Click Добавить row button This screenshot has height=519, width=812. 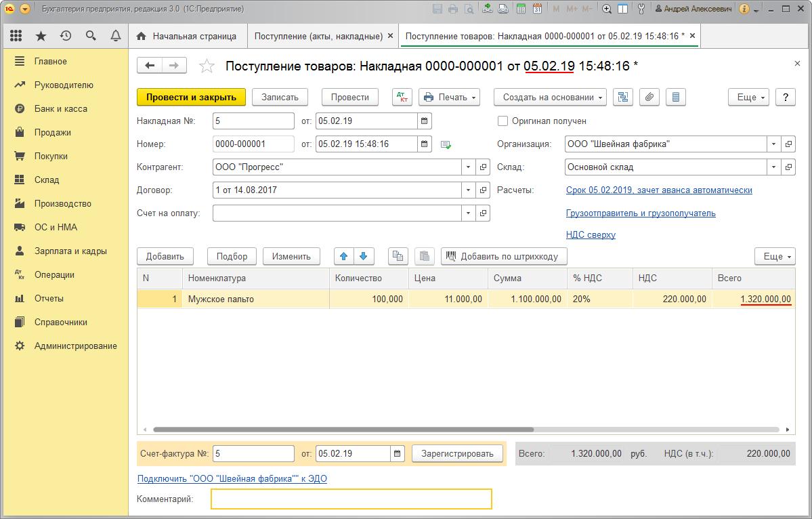tap(165, 256)
